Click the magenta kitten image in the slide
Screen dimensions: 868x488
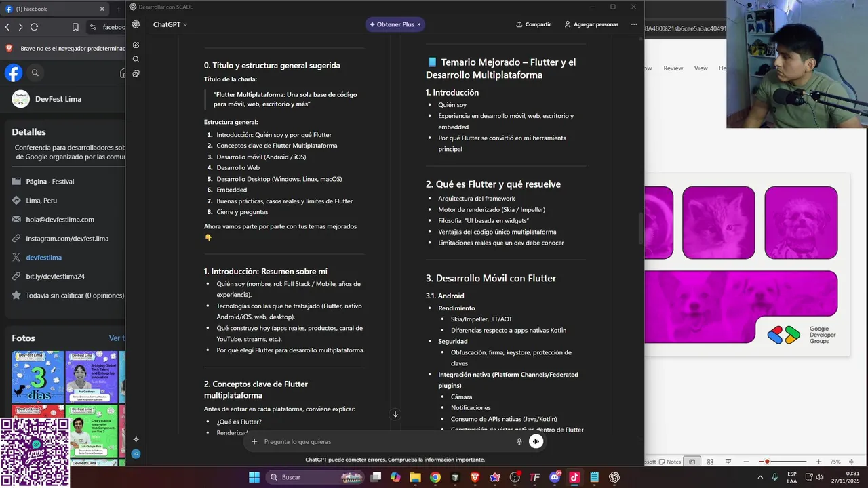719,223
